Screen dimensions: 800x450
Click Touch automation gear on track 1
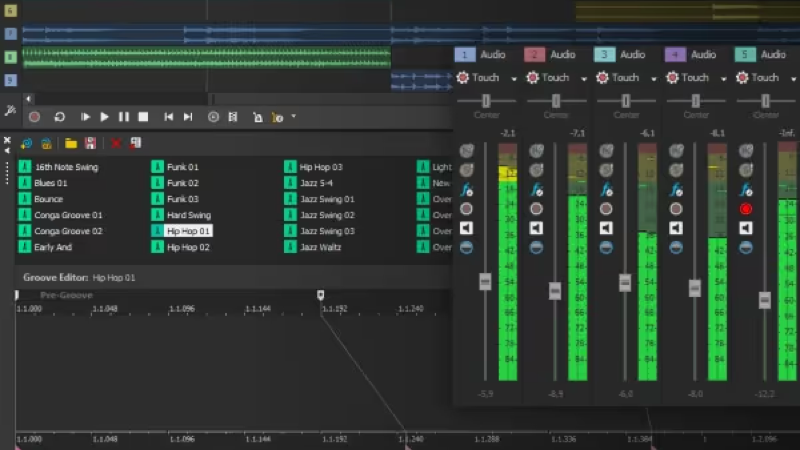pyautogui.click(x=463, y=78)
